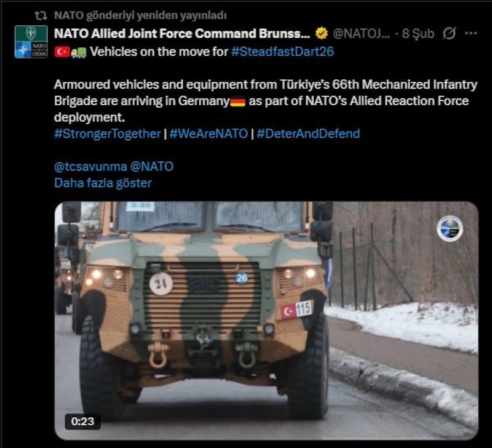Click the 0:23 video duration badge
Viewport: 492px width, 448px height.
point(82,422)
